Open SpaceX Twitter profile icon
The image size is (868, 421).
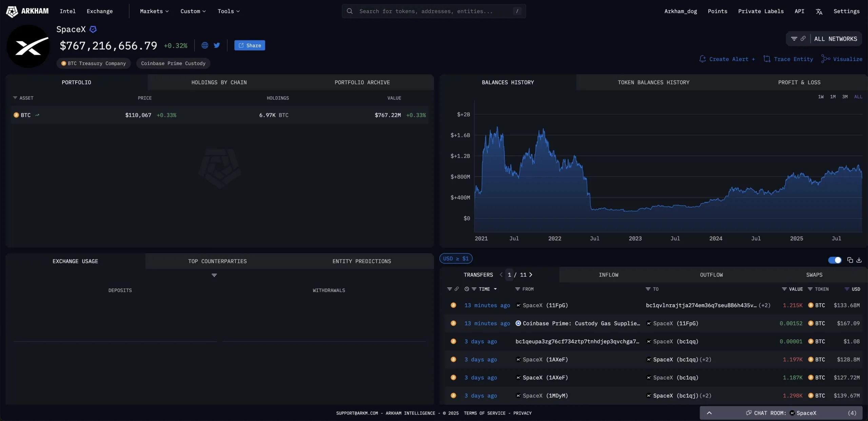(x=217, y=45)
